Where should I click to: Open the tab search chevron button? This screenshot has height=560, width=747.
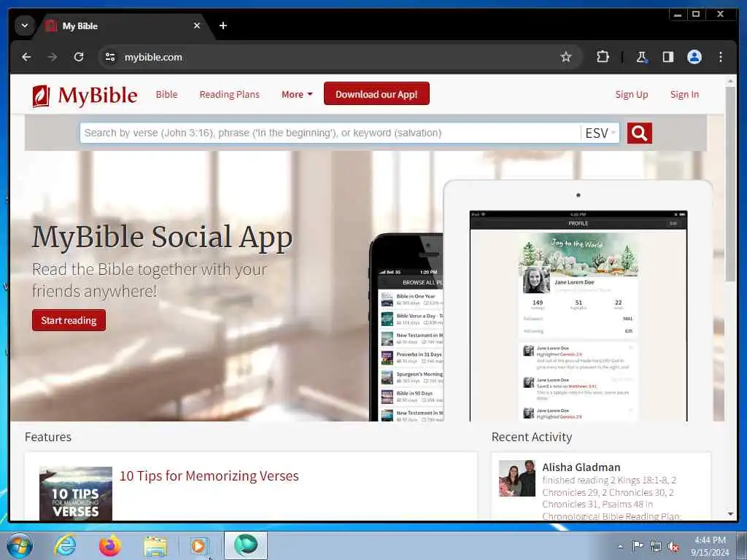click(25, 26)
